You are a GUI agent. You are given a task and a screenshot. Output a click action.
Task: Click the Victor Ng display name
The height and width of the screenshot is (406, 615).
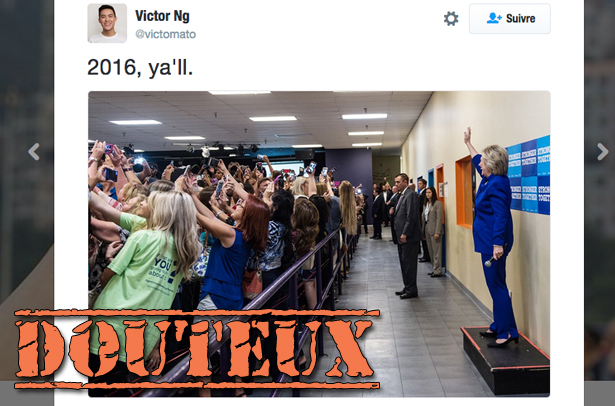162,16
